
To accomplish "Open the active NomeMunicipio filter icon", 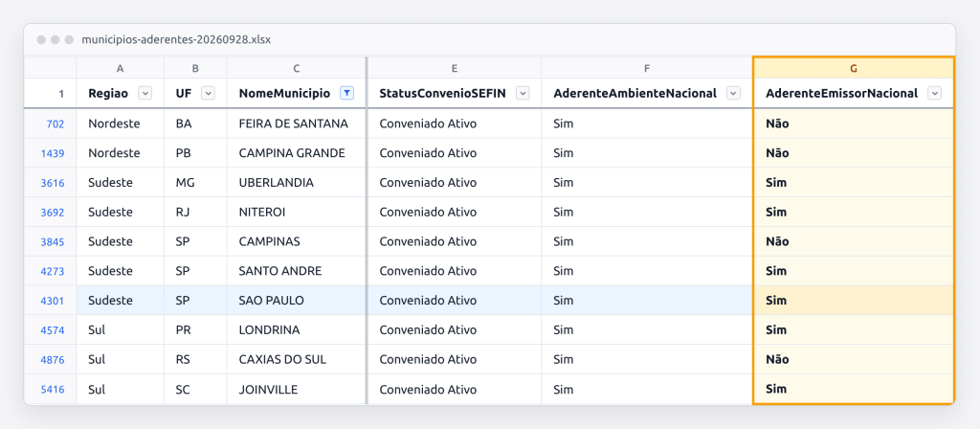I will click(x=346, y=93).
